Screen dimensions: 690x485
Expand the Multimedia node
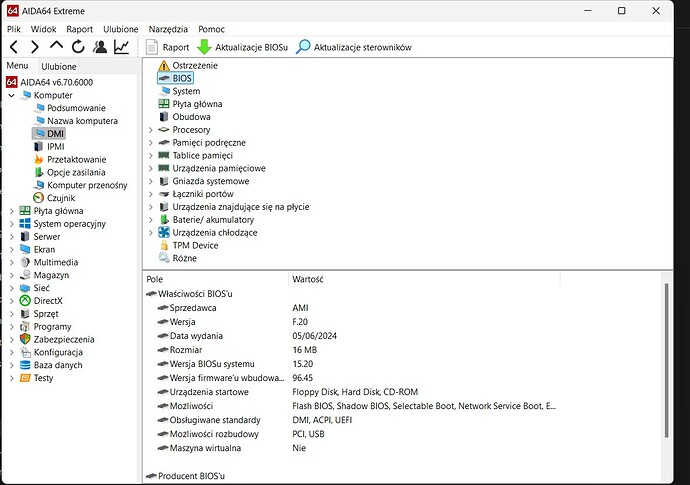coord(12,262)
